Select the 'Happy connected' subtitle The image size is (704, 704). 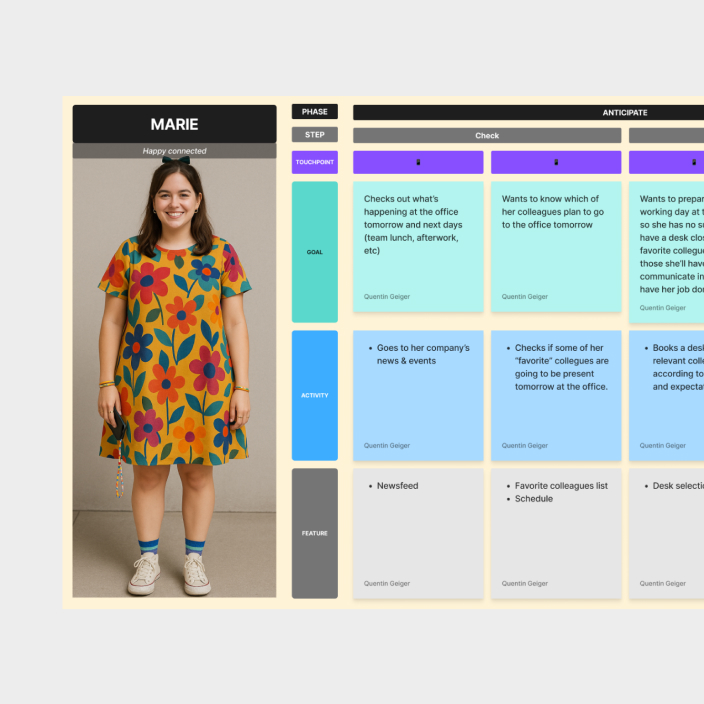pos(175,151)
